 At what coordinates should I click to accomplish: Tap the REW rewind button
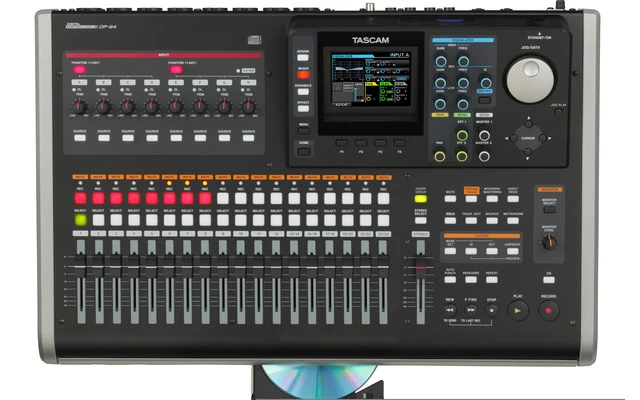tap(450, 310)
